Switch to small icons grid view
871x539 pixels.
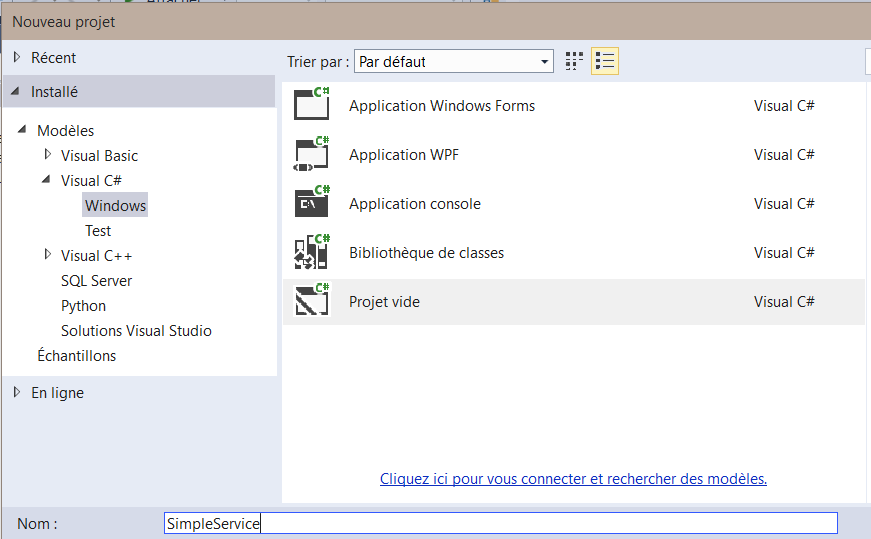[574, 62]
